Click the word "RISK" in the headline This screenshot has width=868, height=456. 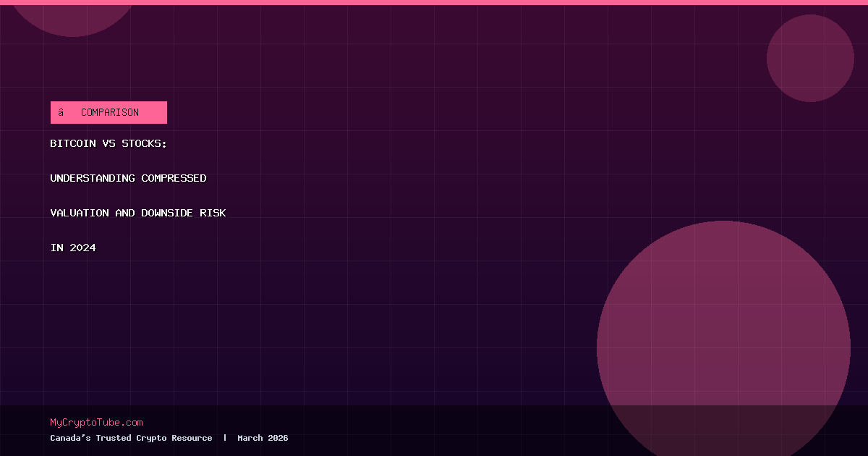click(213, 213)
